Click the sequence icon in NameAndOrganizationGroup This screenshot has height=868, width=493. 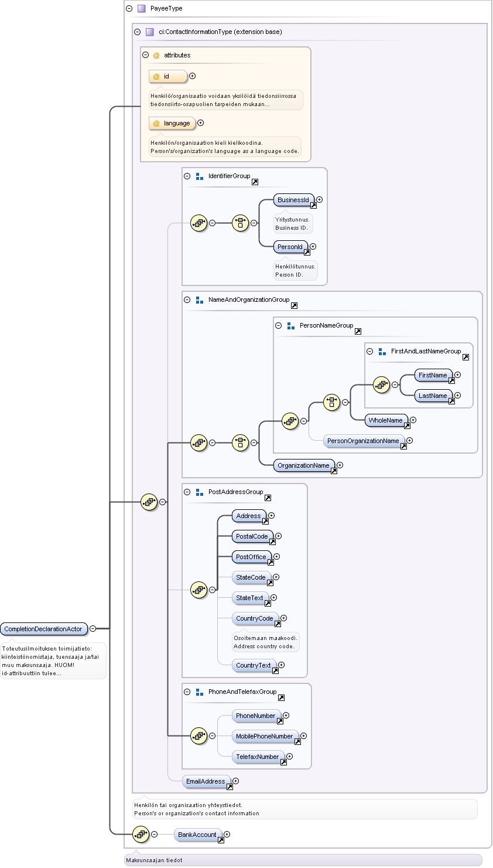click(199, 443)
